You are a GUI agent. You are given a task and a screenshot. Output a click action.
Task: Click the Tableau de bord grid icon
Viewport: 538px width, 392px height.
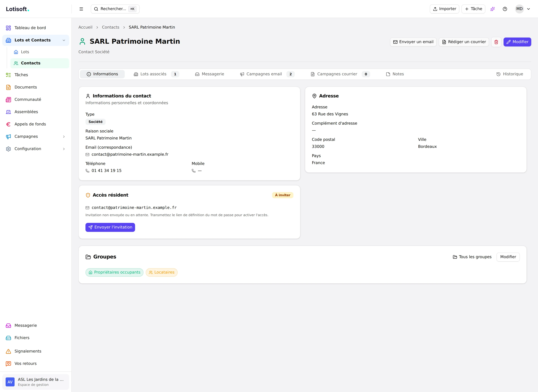tap(8, 28)
